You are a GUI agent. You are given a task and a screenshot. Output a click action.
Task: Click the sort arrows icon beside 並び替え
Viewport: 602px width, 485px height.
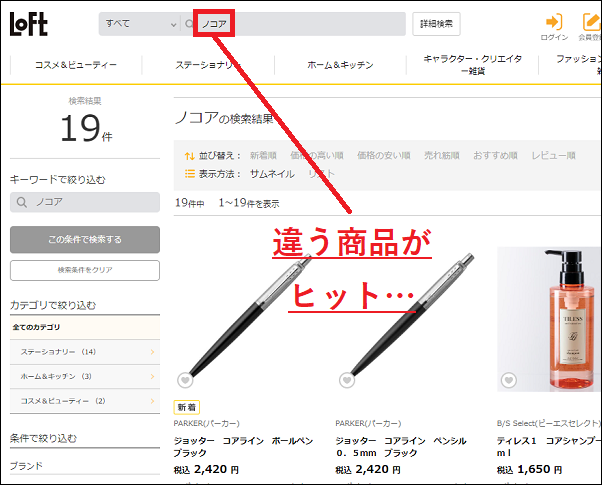pyautogui.click(x=190, y=156)
